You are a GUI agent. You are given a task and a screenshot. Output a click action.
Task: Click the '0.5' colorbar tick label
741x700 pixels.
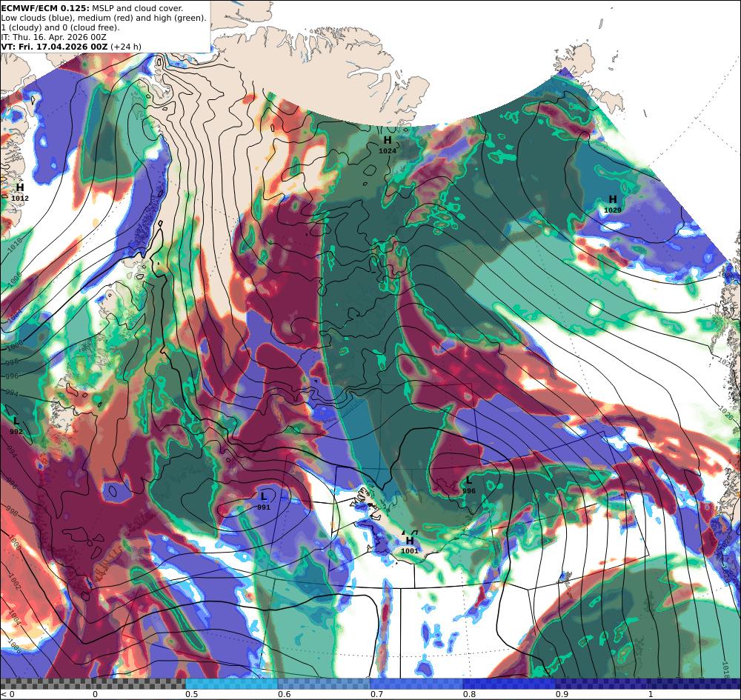191,694
